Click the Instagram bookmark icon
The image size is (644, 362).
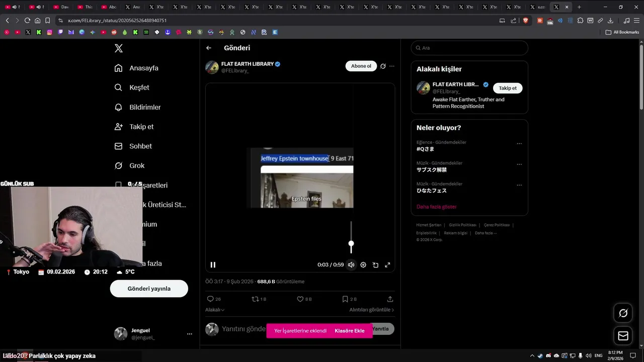click(x=49, y=32)
